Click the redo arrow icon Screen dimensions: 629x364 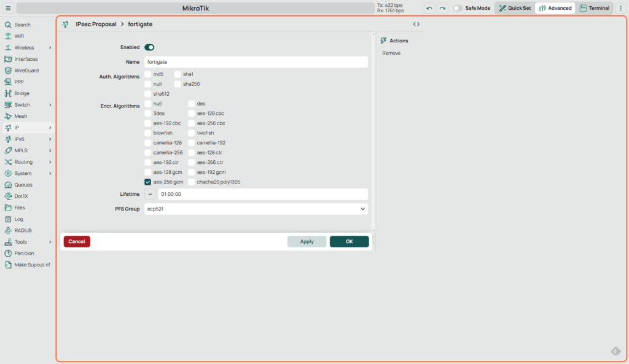(442, 8)
